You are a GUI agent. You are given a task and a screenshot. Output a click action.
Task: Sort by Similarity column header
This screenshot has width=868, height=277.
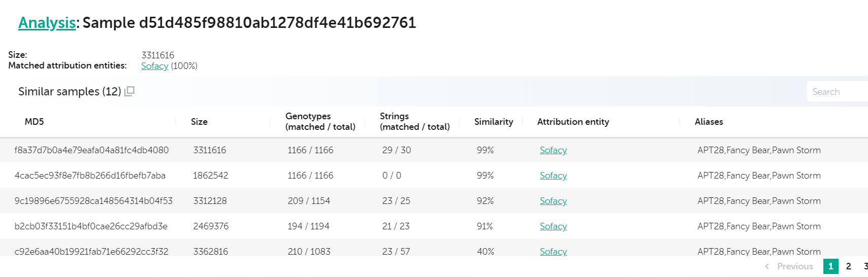click(493, 122)
